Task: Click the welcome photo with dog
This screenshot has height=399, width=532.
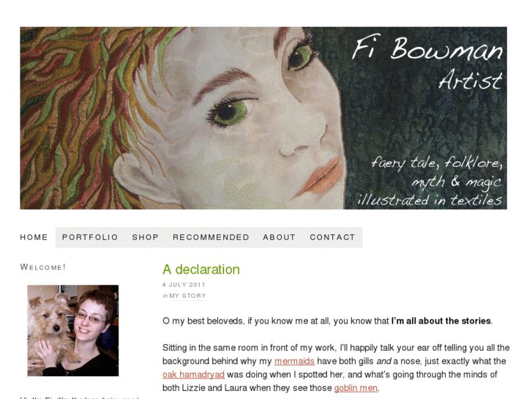Action: point(73,330)
